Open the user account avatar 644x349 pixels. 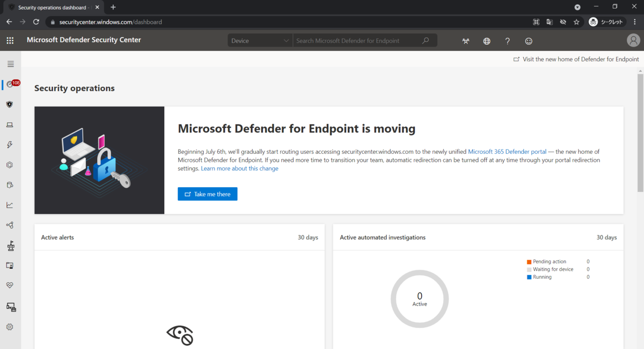tap(633, 41)
